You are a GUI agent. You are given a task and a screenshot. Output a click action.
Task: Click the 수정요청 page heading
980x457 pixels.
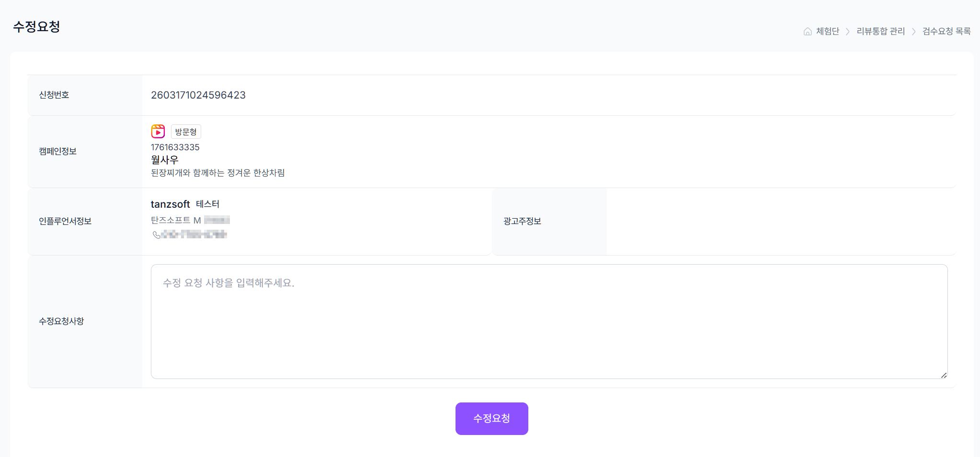click(36, 27)
